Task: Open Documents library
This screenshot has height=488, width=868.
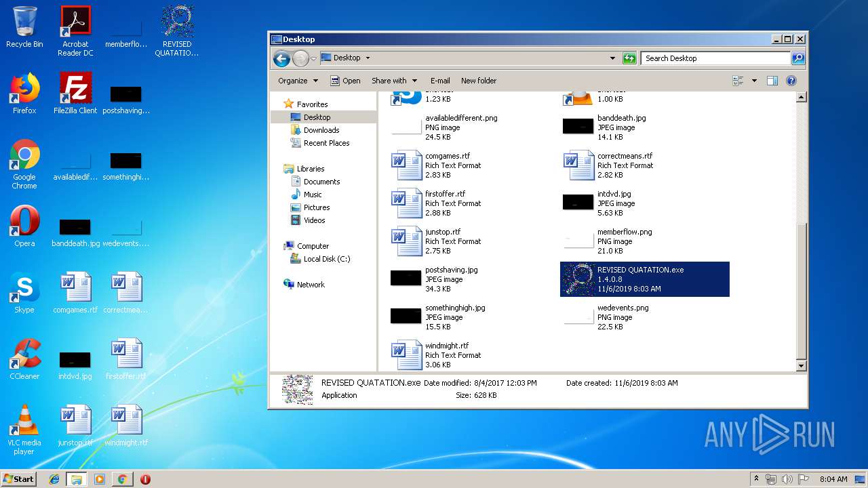Action: click(321, 182)
